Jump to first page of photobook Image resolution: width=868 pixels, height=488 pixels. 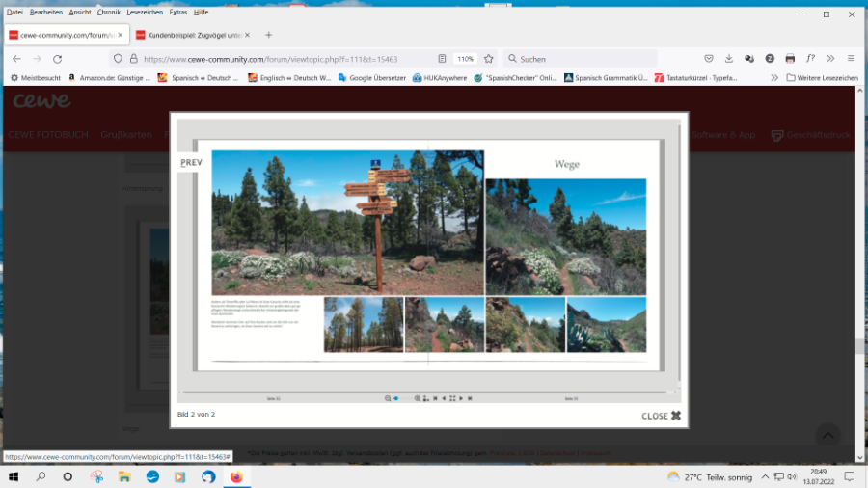[435, 398]
